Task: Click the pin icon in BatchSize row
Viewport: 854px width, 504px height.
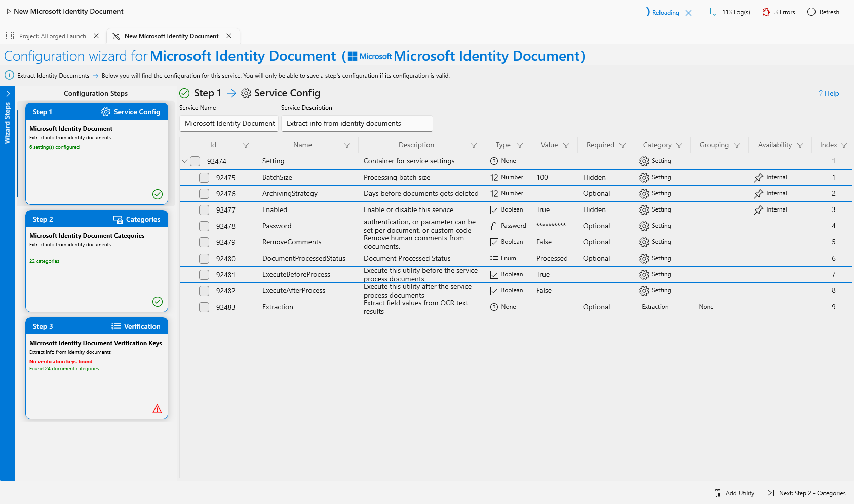Action: tap(758, 178)
